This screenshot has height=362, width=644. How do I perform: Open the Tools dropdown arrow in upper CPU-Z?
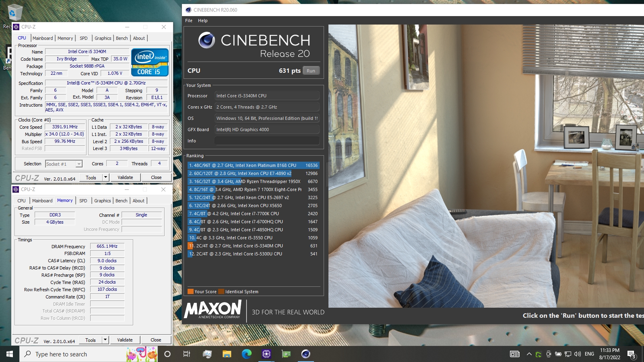coord(105,177)
